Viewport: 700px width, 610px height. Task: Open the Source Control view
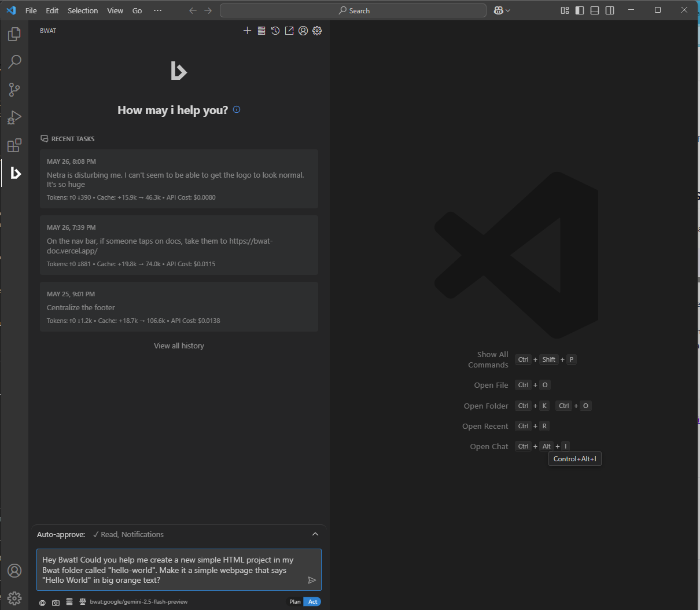click(14, 90)
